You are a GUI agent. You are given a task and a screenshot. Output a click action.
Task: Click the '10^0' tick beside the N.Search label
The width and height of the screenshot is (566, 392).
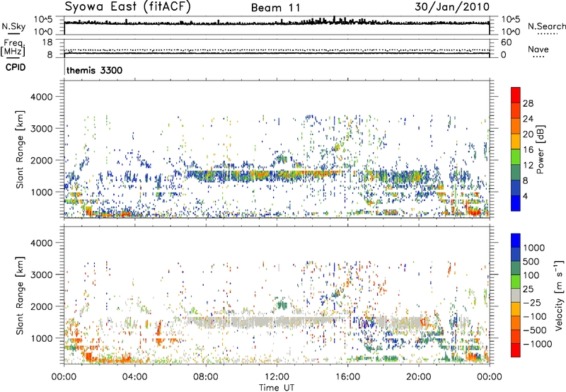(511, 32)
